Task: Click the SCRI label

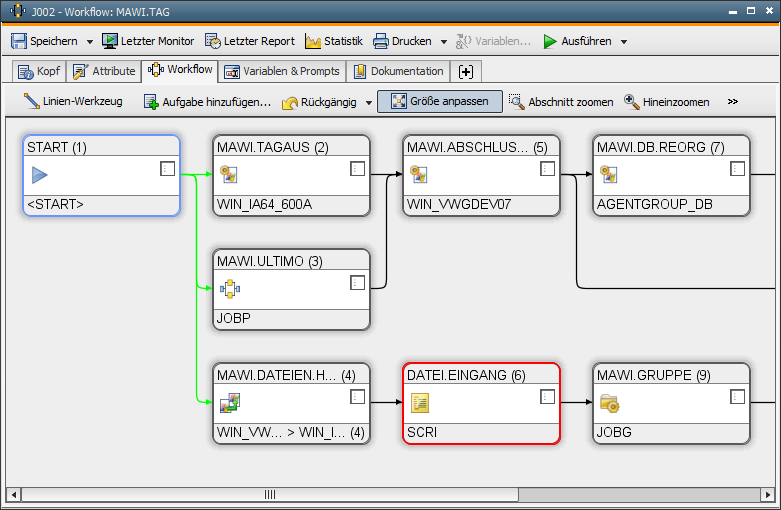Action: 422,432
